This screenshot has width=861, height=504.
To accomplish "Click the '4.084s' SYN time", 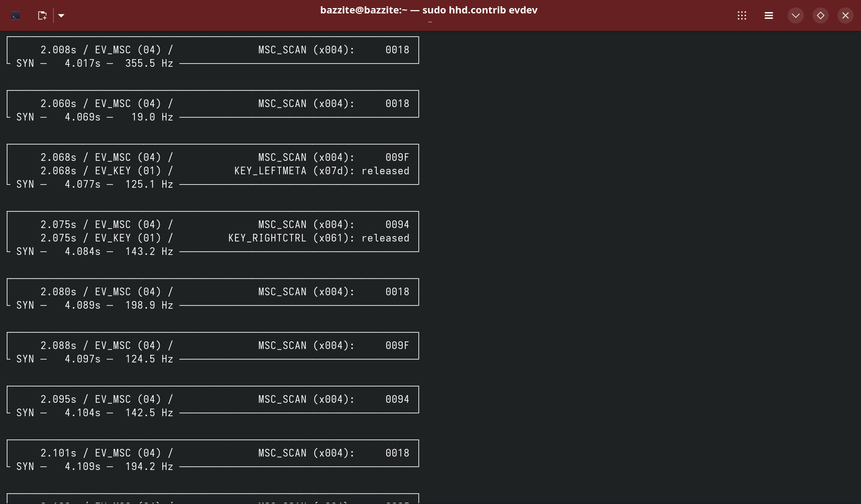I will (83, 252).
